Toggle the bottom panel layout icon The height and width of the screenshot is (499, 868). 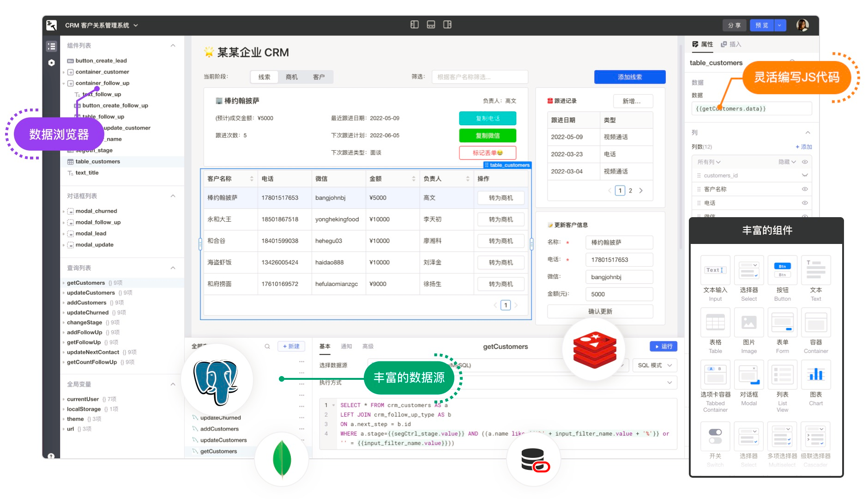click(431, 24)
